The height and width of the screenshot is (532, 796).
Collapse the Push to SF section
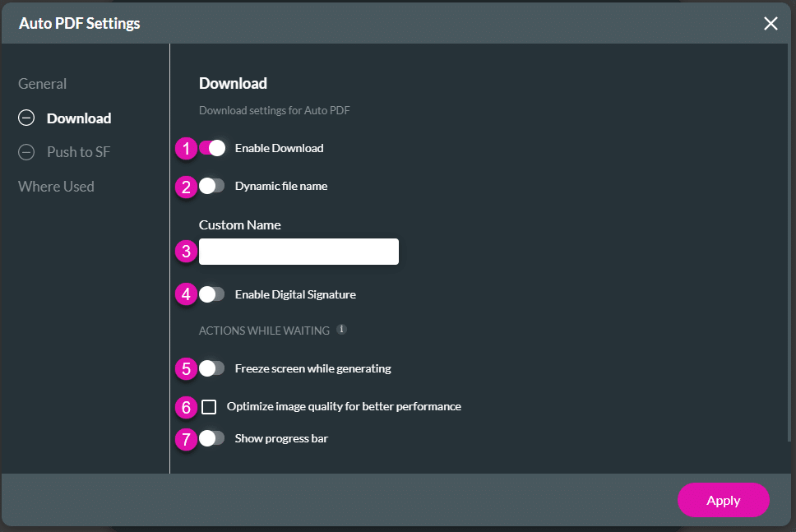[x=25, y=152]
